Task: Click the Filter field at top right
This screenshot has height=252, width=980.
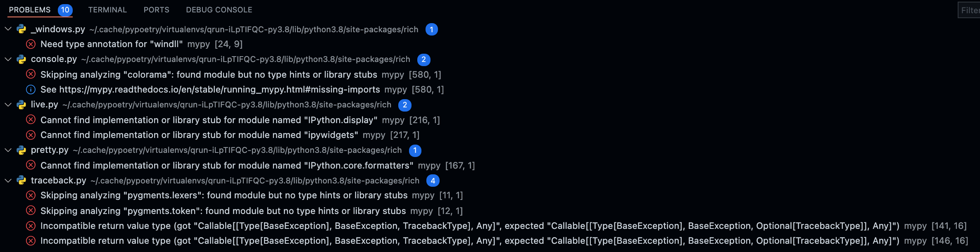Action: [969, 10]
